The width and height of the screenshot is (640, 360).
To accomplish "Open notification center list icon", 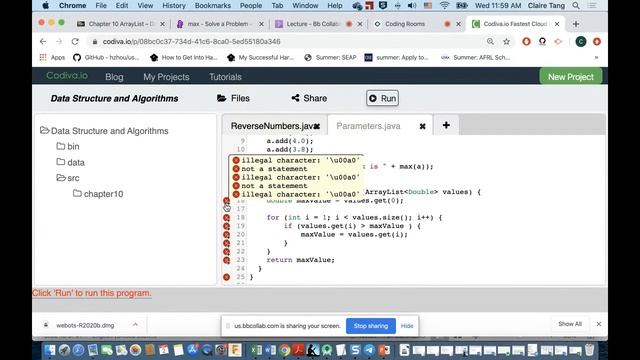I will [x=592, y=6].
